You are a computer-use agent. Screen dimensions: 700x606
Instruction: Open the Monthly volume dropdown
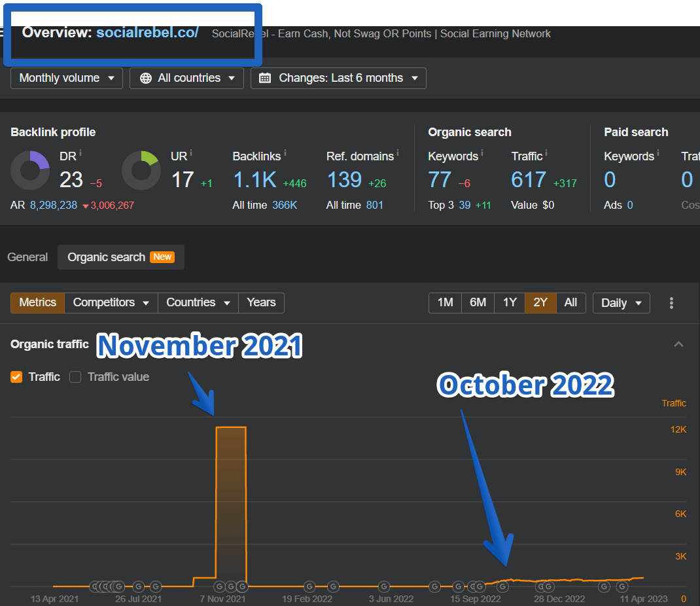pos(67,78)
